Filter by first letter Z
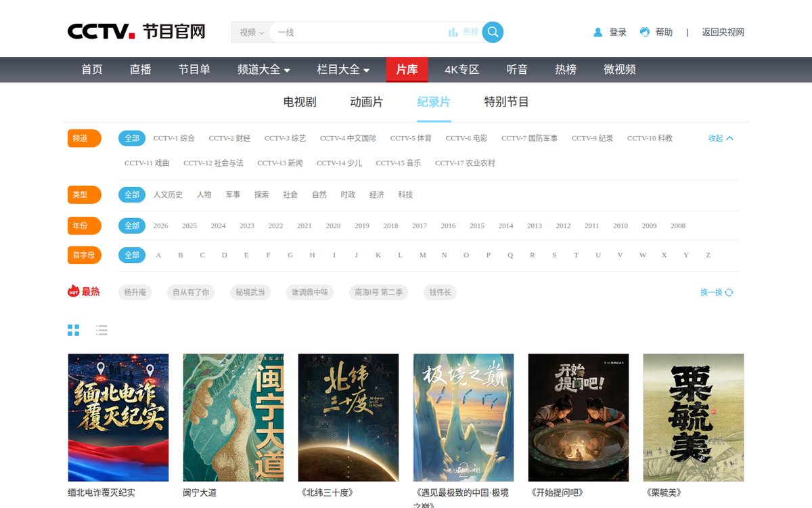The width and height of the screenshot is (812, 508). 708,255
